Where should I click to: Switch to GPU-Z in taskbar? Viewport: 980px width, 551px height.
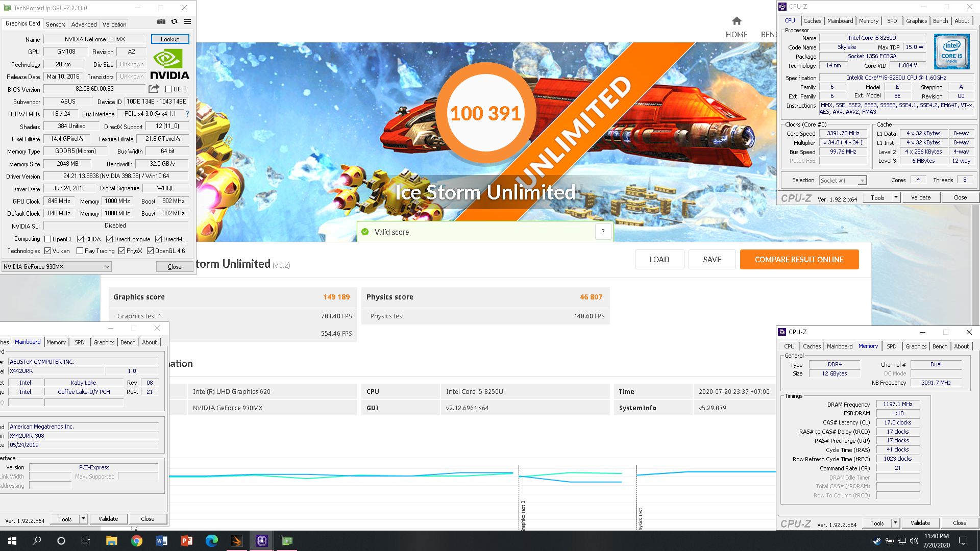click(287, 541)
